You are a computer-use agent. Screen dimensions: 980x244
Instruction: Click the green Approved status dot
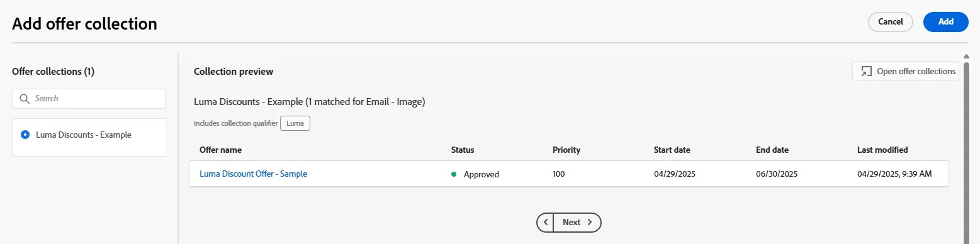454,174
